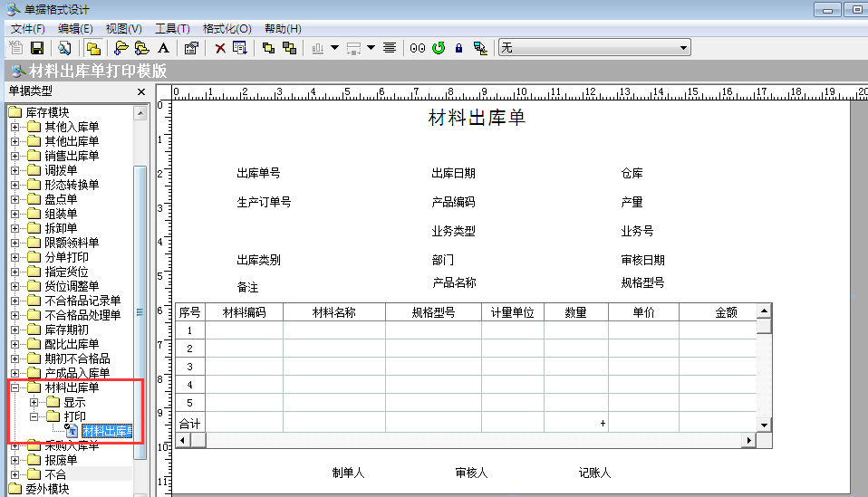868x497 pixels.
Task: Expand the 显示 folder node
Action: 34,402
